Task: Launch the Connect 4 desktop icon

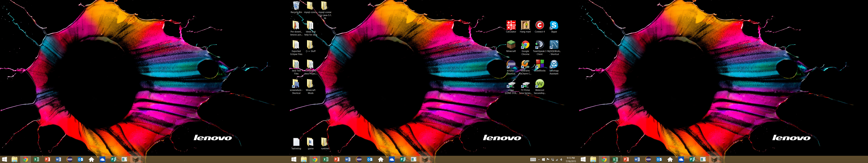Action: [x=539, y=27]
